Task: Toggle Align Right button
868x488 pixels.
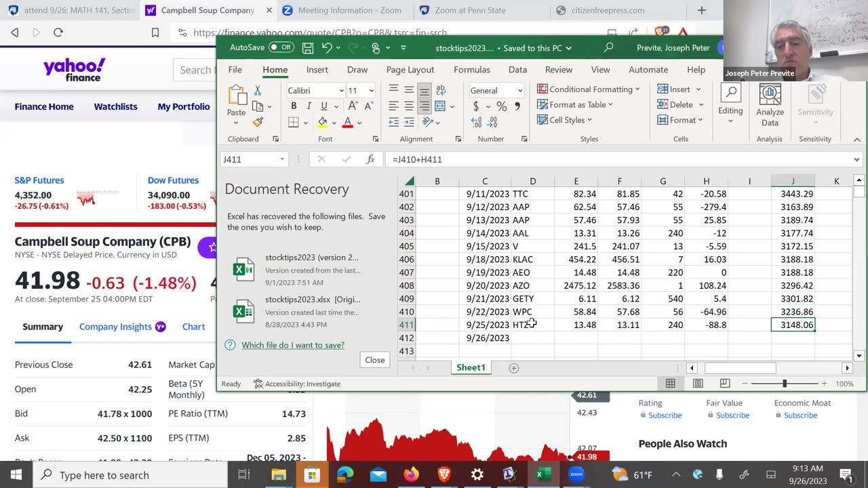Action: (425, 106)
